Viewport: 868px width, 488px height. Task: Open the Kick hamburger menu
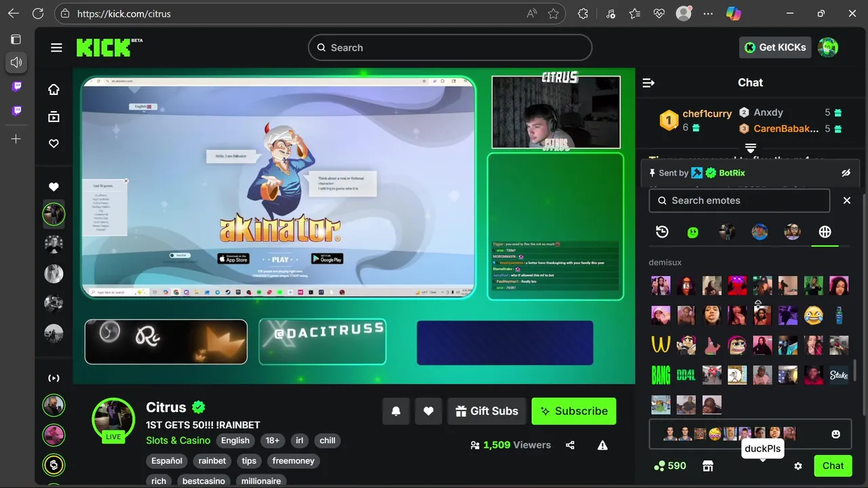[56, 47]
